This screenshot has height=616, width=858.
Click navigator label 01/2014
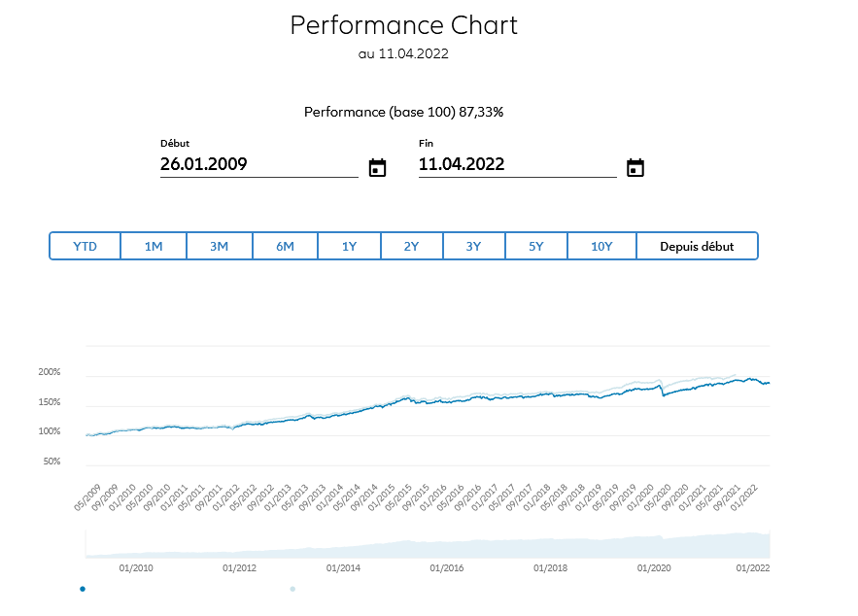pos(344,567)
